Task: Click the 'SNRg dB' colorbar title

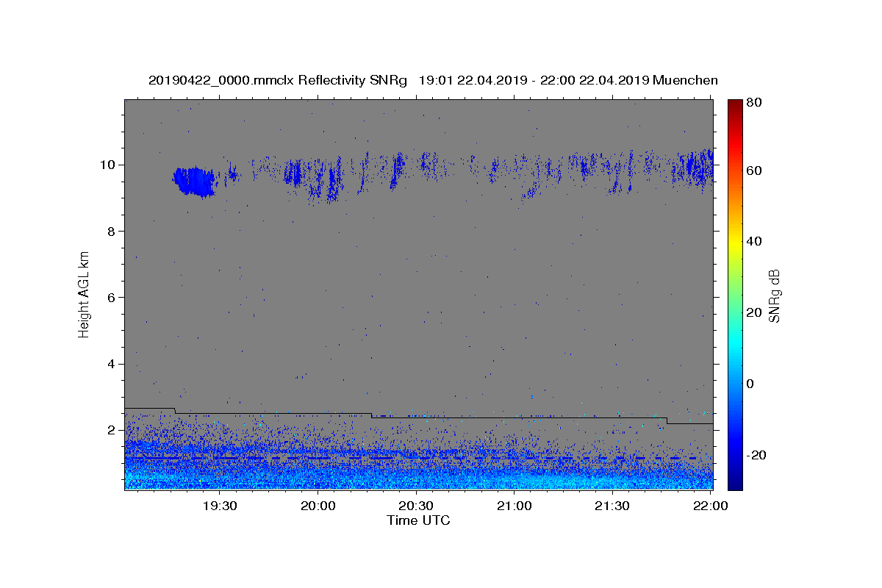Action: (x=773, y=295)
